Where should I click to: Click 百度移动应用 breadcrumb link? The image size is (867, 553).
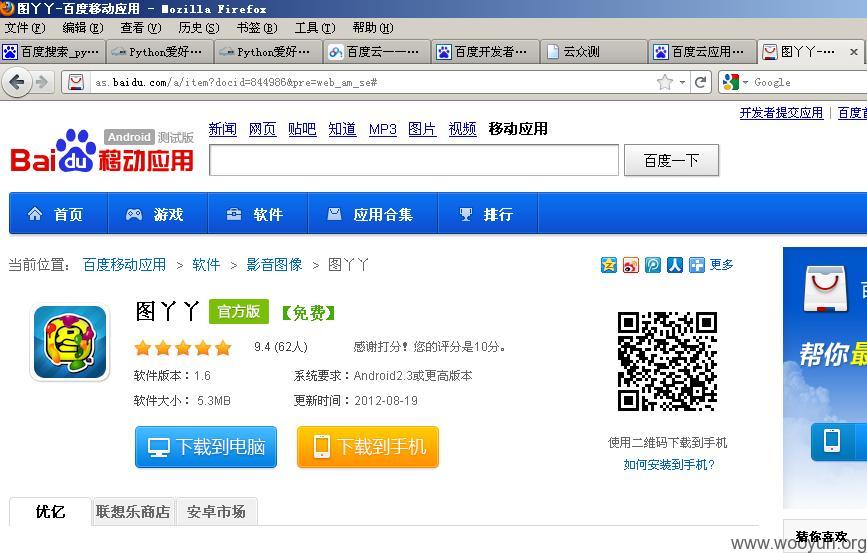tap(124, 265)
